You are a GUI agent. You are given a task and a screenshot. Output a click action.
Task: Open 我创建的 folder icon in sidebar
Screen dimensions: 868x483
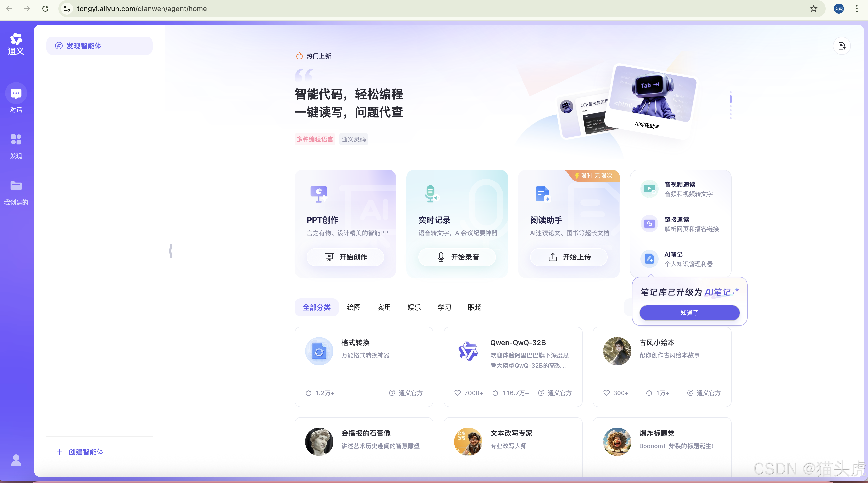click(x=16, y=186)
